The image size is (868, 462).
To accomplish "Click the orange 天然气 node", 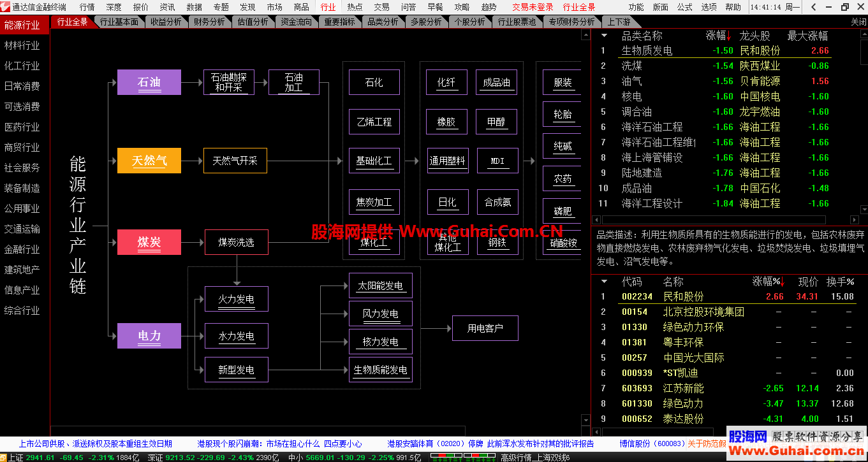I will coord(149,161).
